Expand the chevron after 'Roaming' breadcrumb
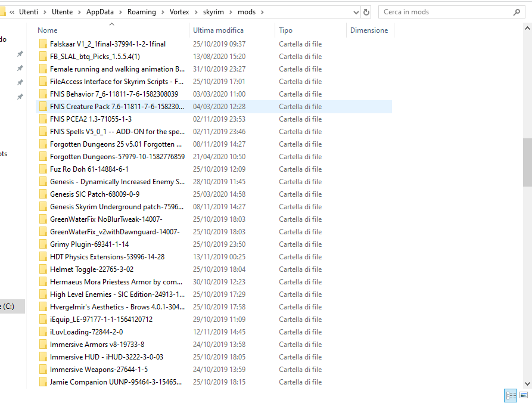This screenshot has width=532, height=403. (163, 13)
